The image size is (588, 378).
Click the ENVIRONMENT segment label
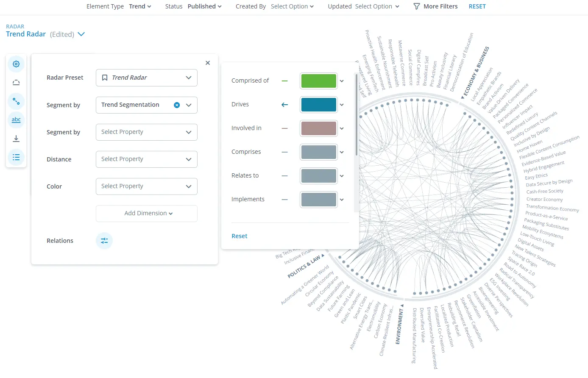[x=399, y=326]
